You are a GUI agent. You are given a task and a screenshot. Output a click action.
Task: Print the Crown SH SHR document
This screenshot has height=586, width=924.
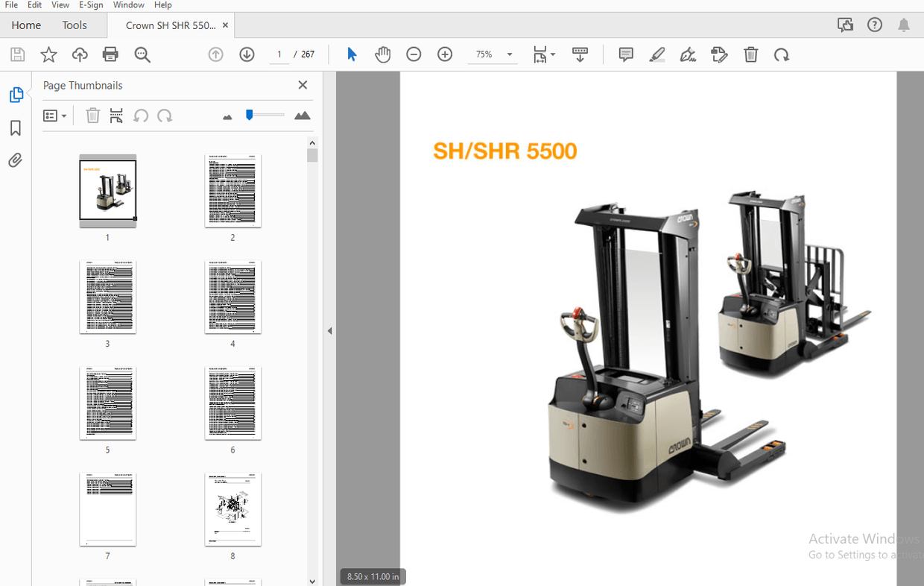click(110, 54)
